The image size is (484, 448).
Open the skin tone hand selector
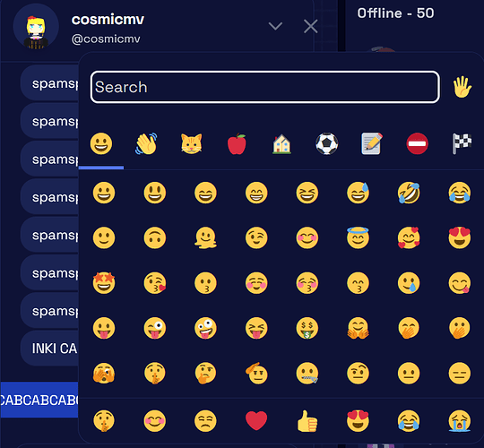(462, 87)
